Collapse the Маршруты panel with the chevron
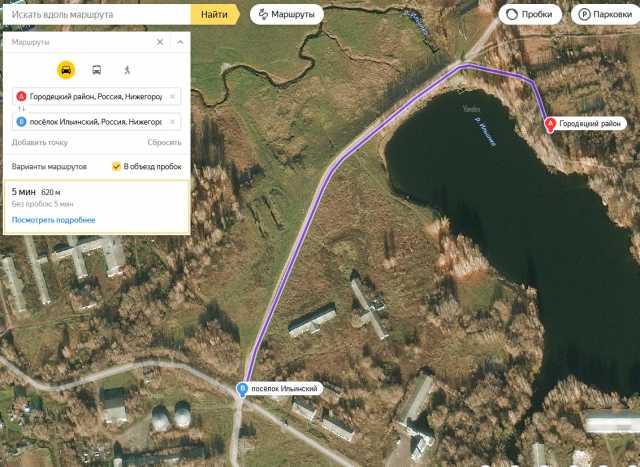640x467 pixels. [180, 42]
